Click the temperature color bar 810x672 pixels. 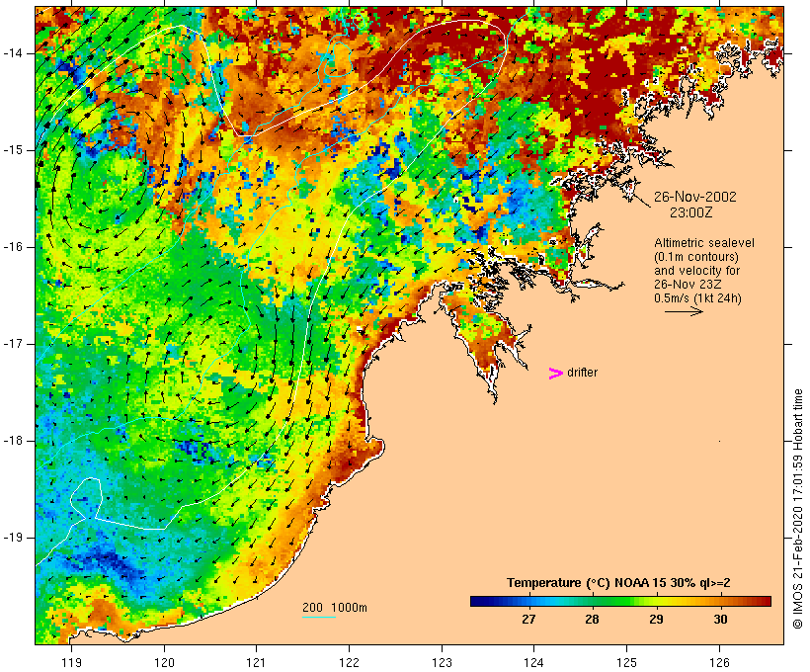click(x=620, y=601)
